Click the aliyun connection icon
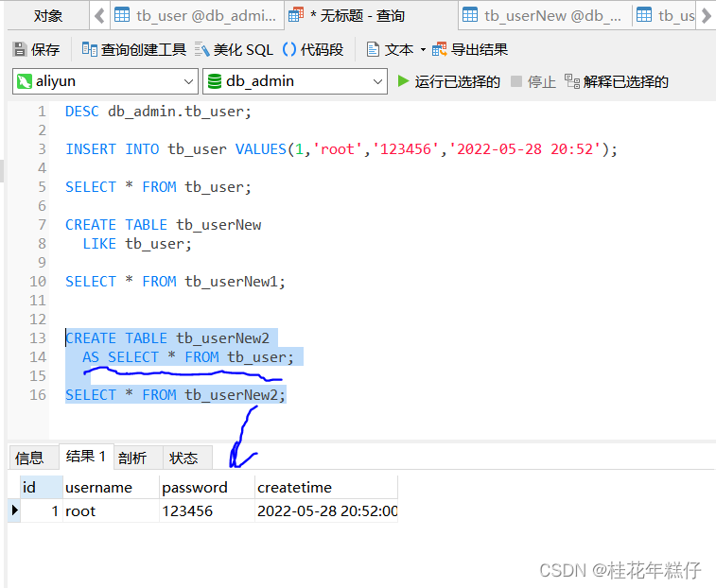 coord(25,81)
